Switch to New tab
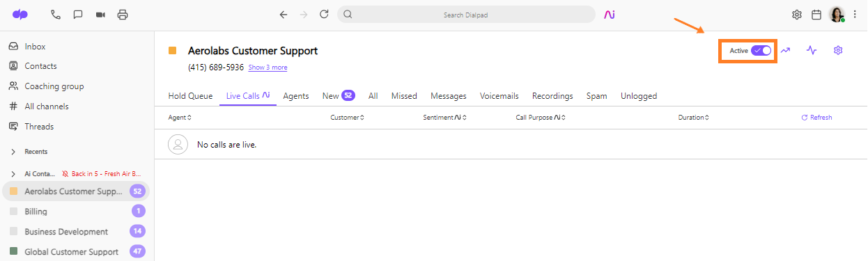Screen dimensions: 868x261 click(339, 96)
